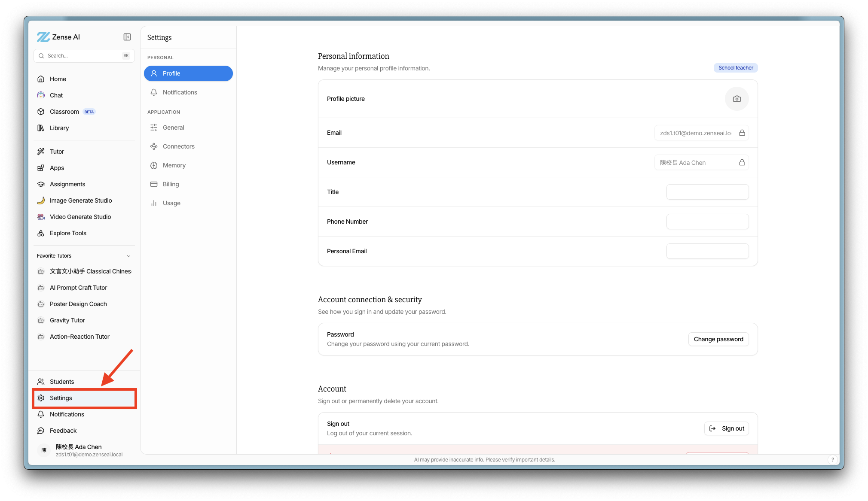Screen dimensions: 868x501
Task: Click the Sign out button
Action: 727,428
